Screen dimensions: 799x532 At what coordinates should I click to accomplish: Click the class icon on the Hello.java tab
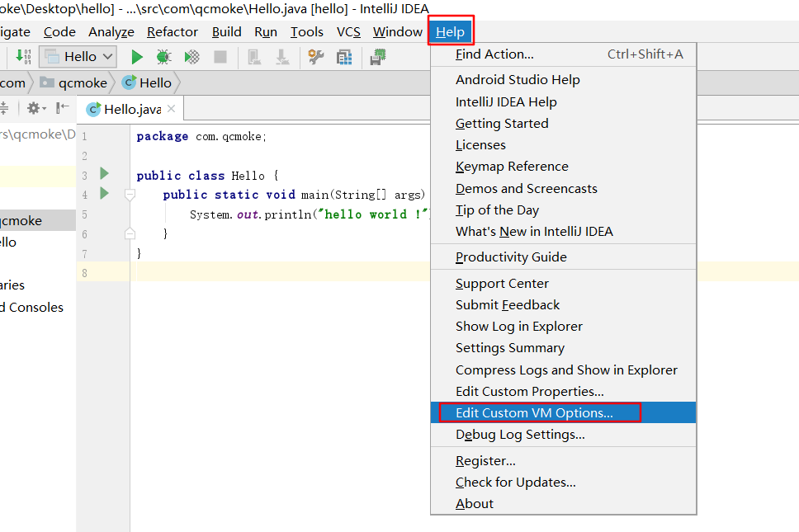(x=93, y=109)
